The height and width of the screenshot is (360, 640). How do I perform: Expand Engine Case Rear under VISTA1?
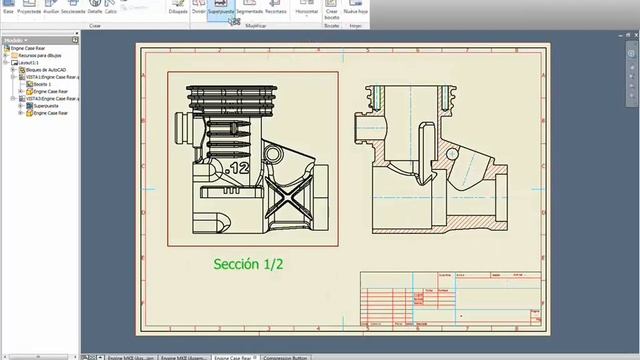click(20, 91)
